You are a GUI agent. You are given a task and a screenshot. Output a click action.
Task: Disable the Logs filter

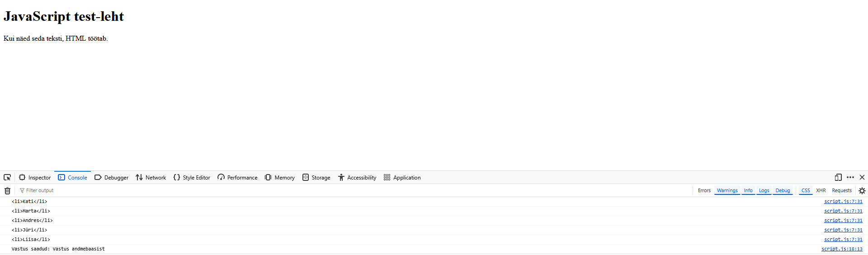764,191
